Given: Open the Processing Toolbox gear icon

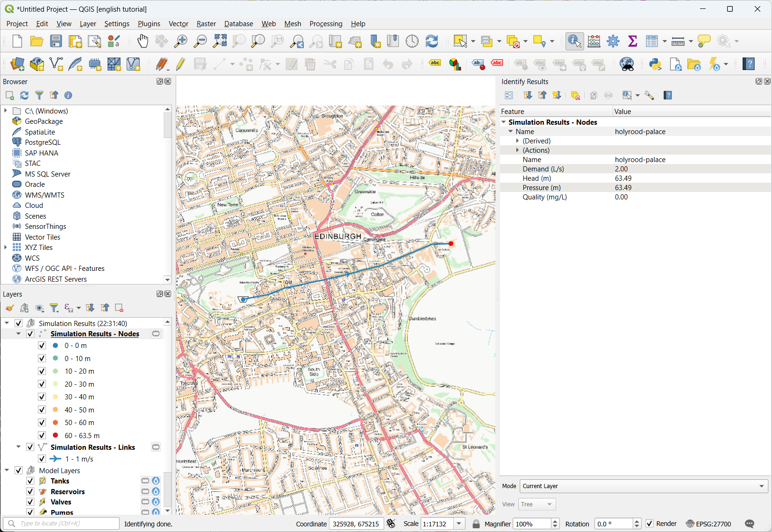Looking at the screenshot, I should [x=613, y=41].
